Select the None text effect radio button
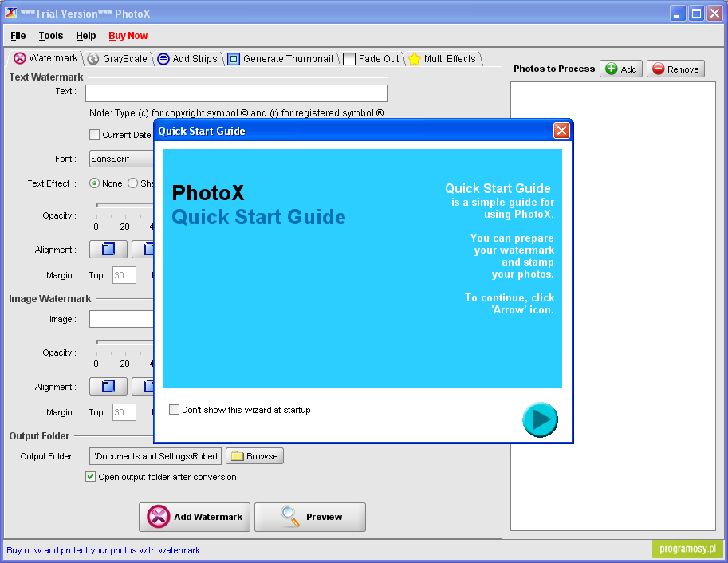Screen dimensions: 728x563 94,183
